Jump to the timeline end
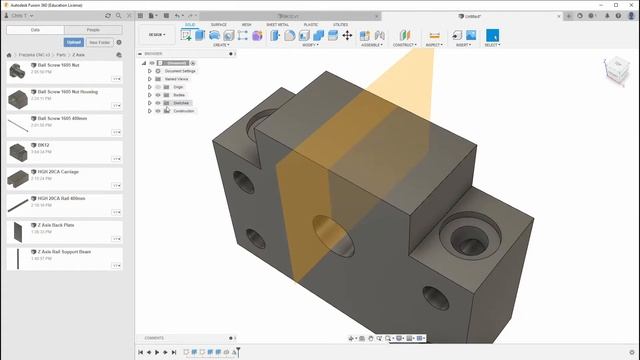Viewport: 640px width, 360px height. click(174, 352)
